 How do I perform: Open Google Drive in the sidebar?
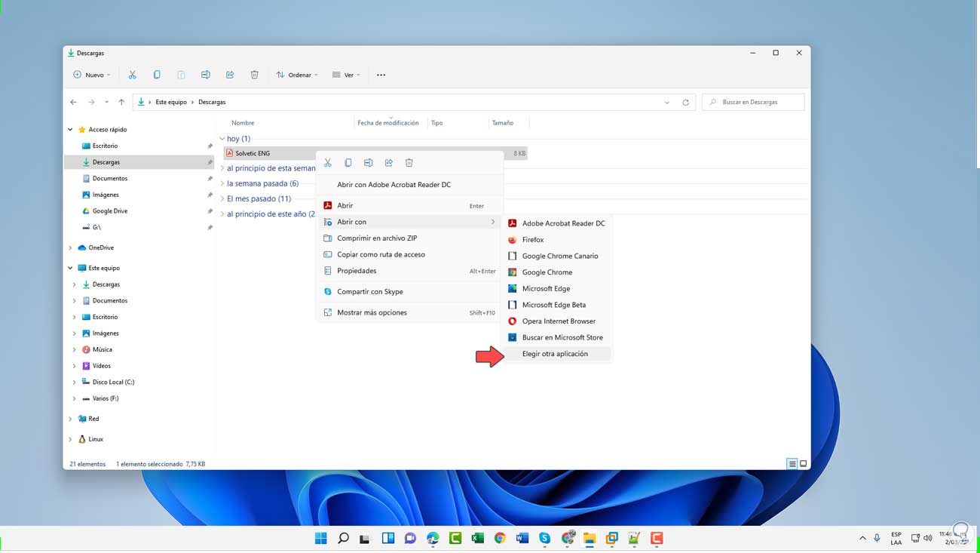[110, 211]
